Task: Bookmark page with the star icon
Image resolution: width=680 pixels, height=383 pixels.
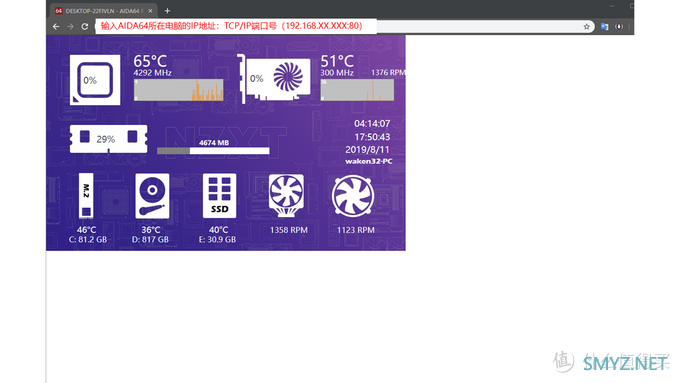Action: click(586, 26)
